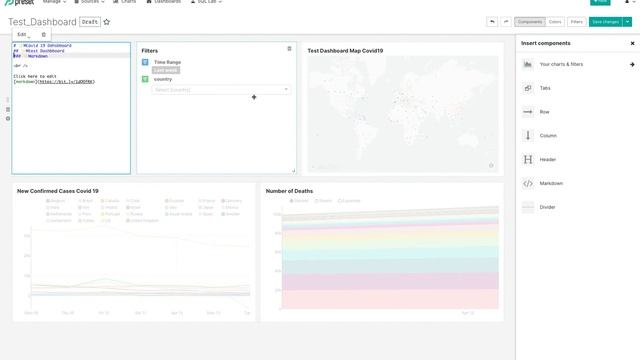Select the Markdown component icon
640x360 pixels.
pyautogui.click(x=528, y=183)
